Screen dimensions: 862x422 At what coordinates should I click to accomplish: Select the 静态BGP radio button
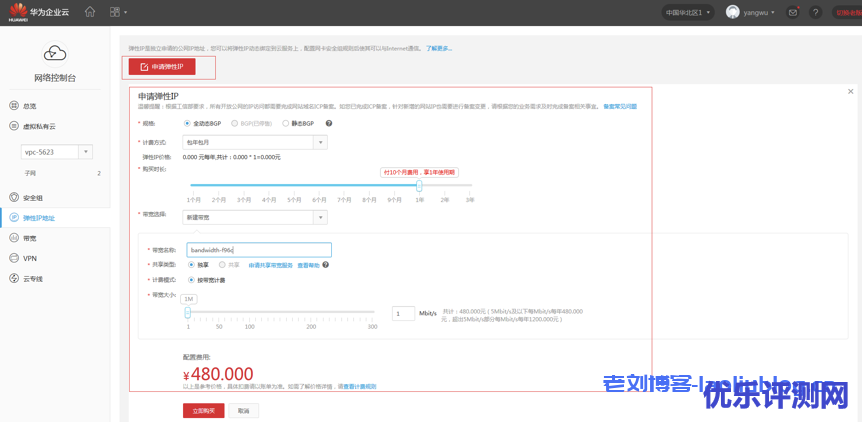click(284, 123)
